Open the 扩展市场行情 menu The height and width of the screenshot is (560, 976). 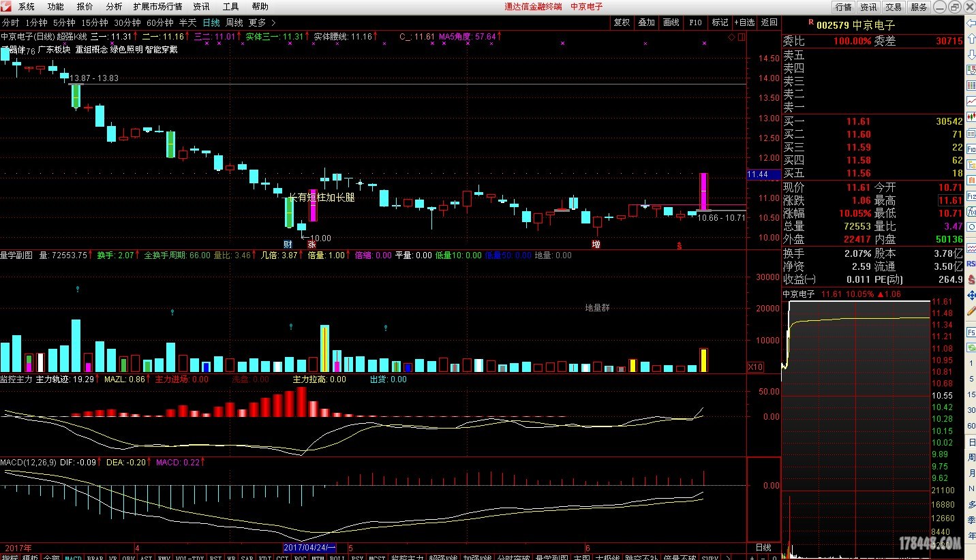click(x=158, y=7)
